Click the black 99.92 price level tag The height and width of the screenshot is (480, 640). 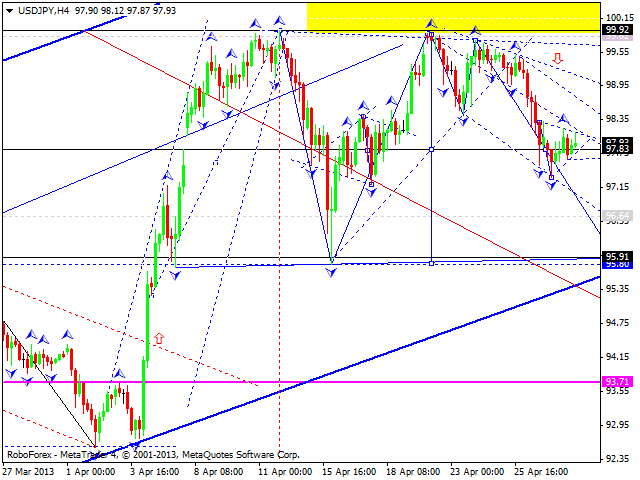tap(617, 30)
